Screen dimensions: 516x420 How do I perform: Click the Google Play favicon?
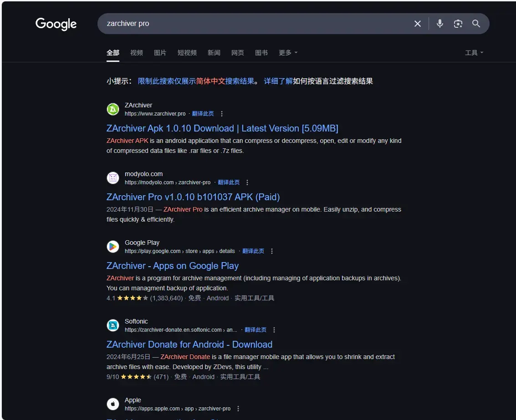coord(113,247)
